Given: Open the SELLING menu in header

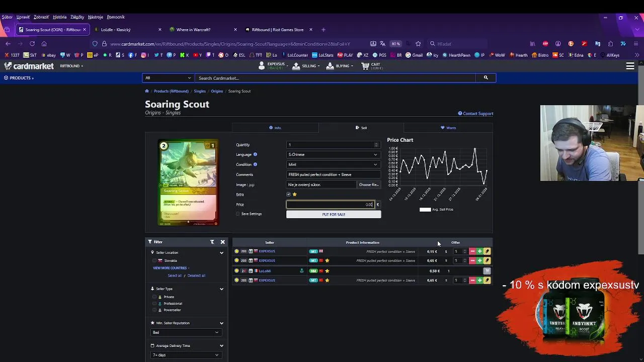Looking at the screenshot, I should (x=306, y=66).
